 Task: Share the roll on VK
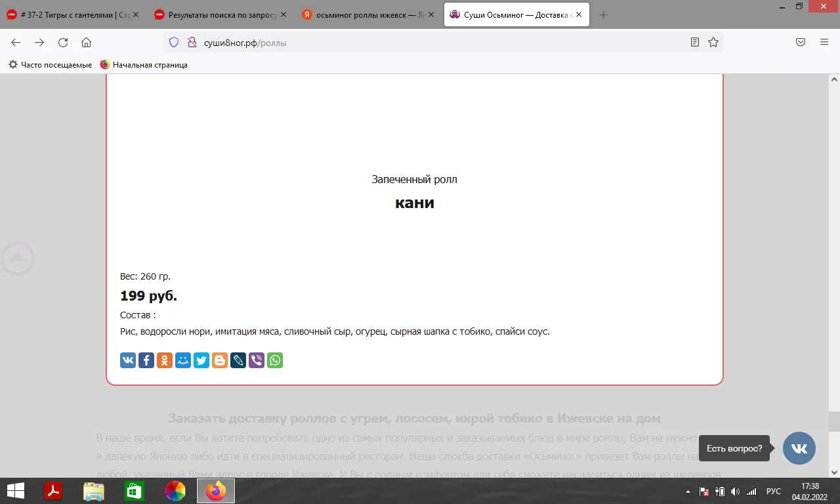point(128,360)
